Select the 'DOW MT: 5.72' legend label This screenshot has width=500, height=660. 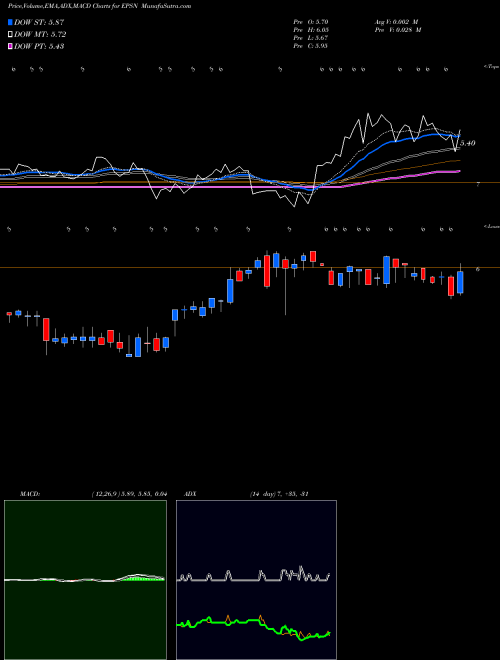click(40, 35)
